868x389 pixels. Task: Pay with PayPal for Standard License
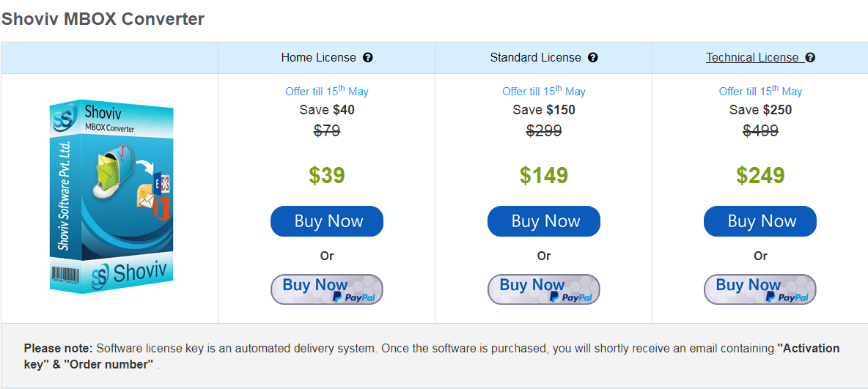tap(544, 289)
